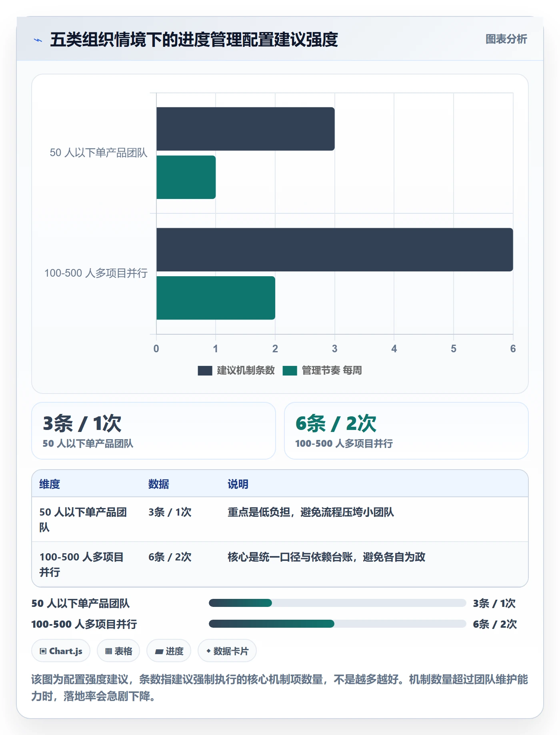Screen dimensions: 560x735
Task: Click the x-axis tick label 3
Action: 334,349
